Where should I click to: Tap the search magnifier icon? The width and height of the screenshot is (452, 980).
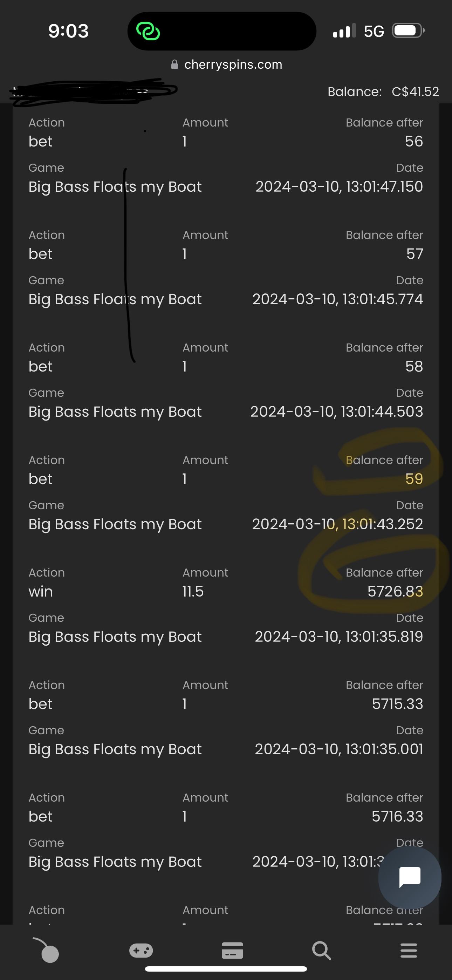pyautogui.click(x=322, y=950)
